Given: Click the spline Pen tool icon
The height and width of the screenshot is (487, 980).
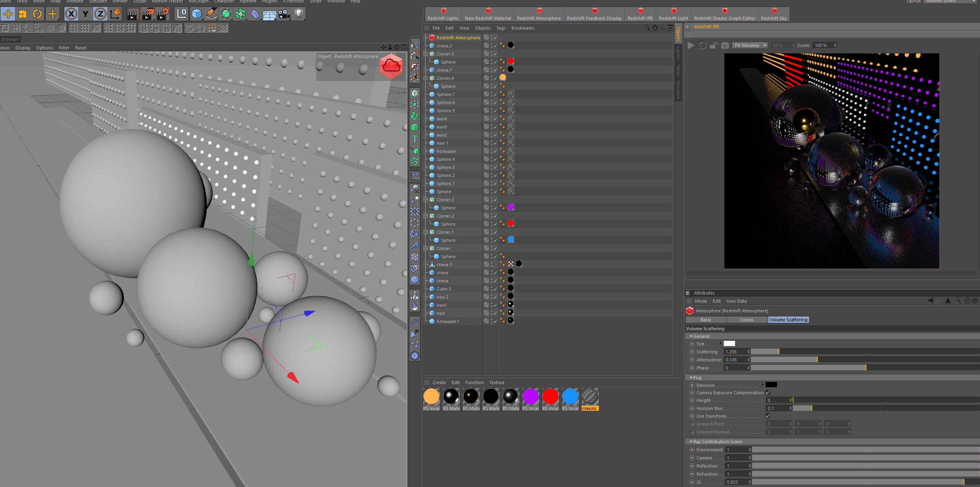Looking at the screenshot, I should pos(211,14).
